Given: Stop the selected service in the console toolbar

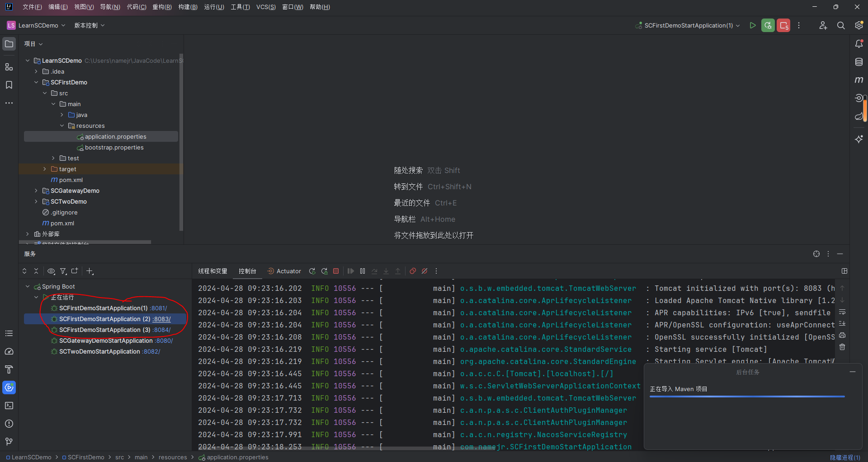Looking at the screenshot, I should click(x=336, y=271).
